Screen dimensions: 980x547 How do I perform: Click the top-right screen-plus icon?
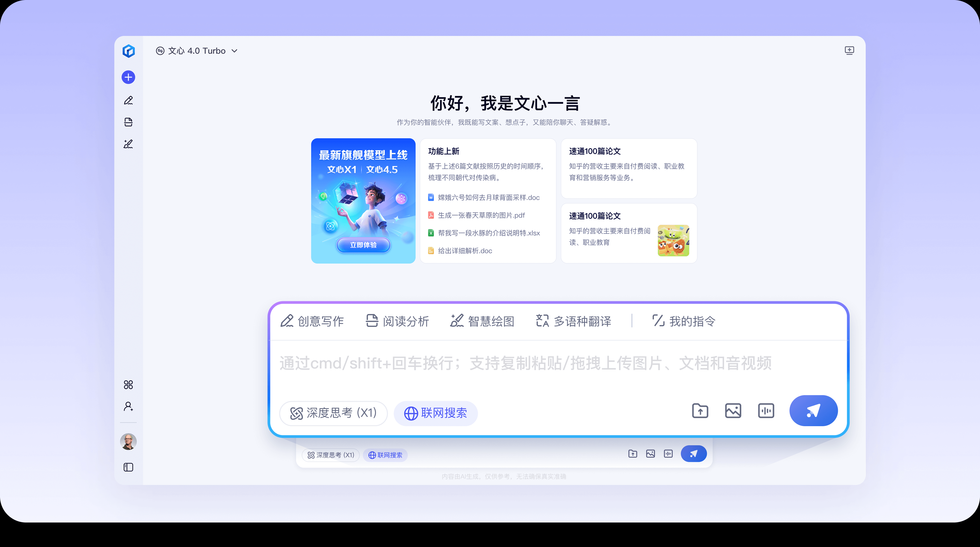pyautogui.click(x=849, y=50)
